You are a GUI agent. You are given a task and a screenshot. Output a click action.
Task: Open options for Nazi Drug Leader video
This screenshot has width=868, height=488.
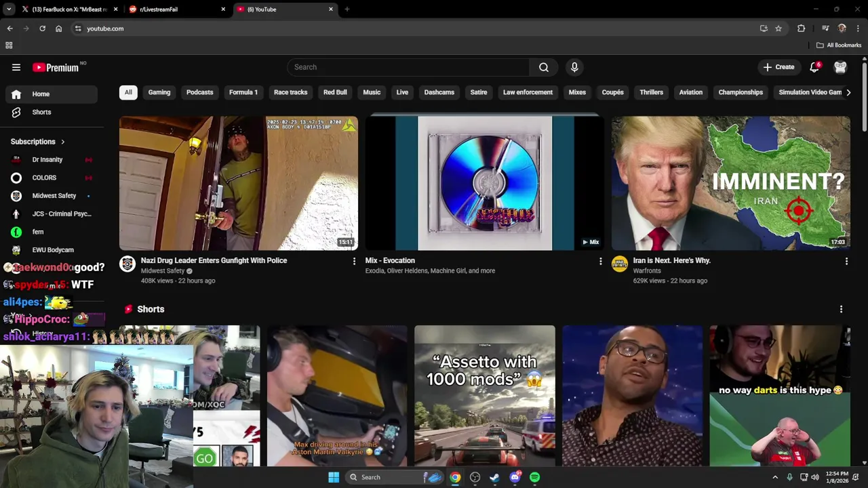[353, 261]
